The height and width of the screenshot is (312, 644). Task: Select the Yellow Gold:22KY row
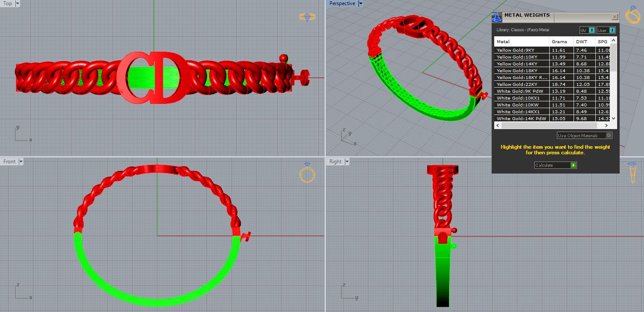[x=552, y=84]
